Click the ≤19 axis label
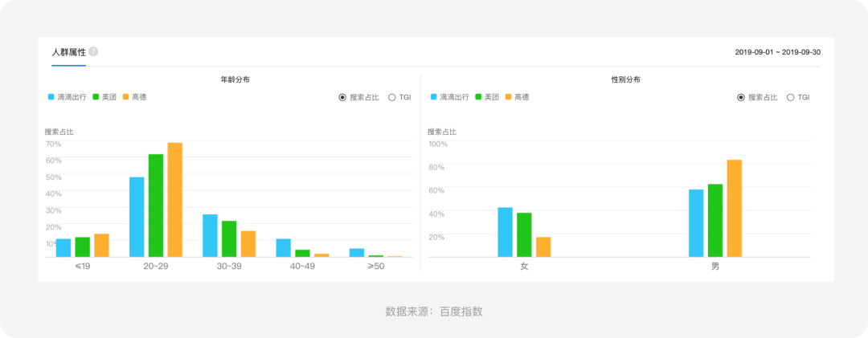Screen dimensions: 868x338 click(83, 266)
